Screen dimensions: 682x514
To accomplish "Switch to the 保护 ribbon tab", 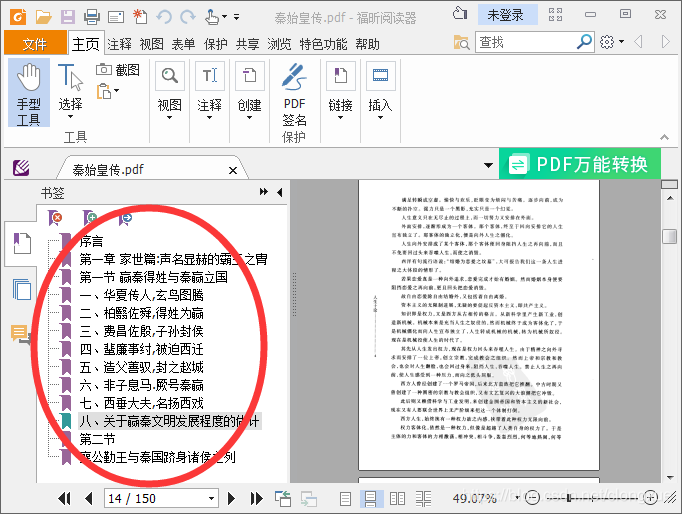I will pyautogui.click(x=215, y=44).
